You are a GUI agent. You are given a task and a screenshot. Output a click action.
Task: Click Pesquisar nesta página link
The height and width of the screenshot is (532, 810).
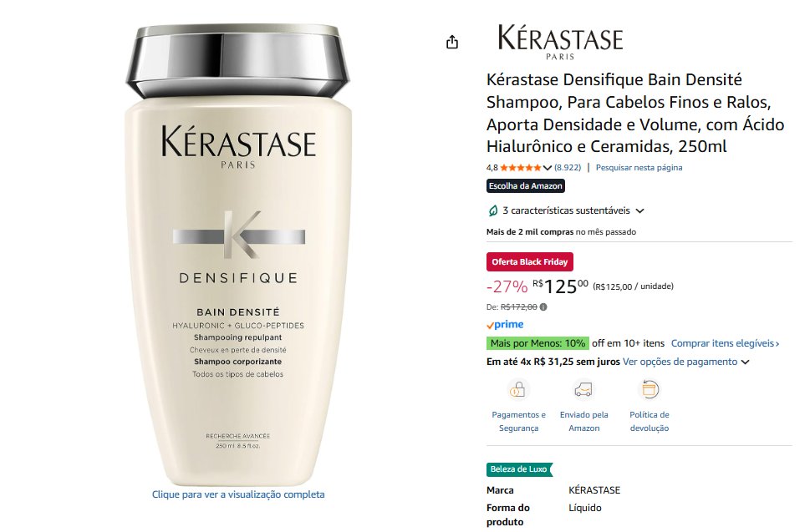(x=639, y=168)
